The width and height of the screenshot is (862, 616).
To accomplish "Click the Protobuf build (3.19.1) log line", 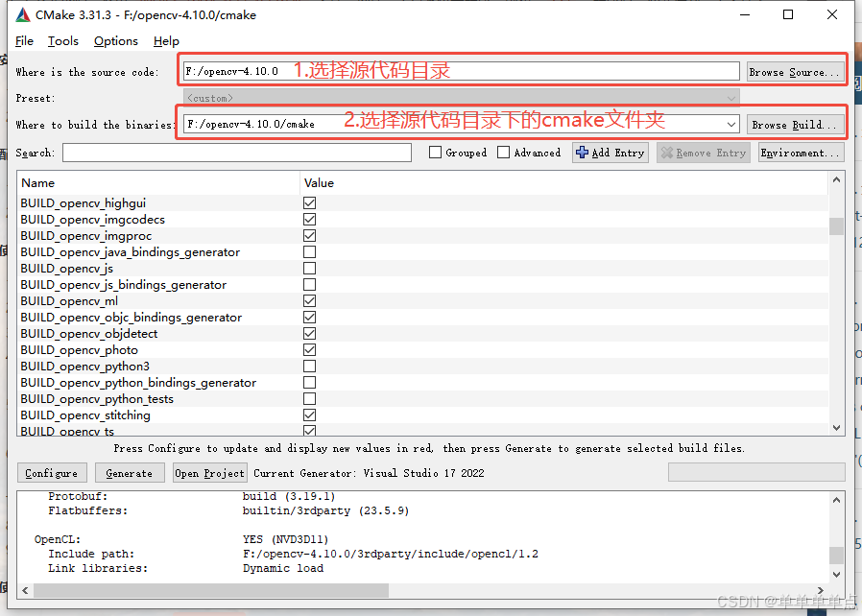I will [x=192, y=496].
